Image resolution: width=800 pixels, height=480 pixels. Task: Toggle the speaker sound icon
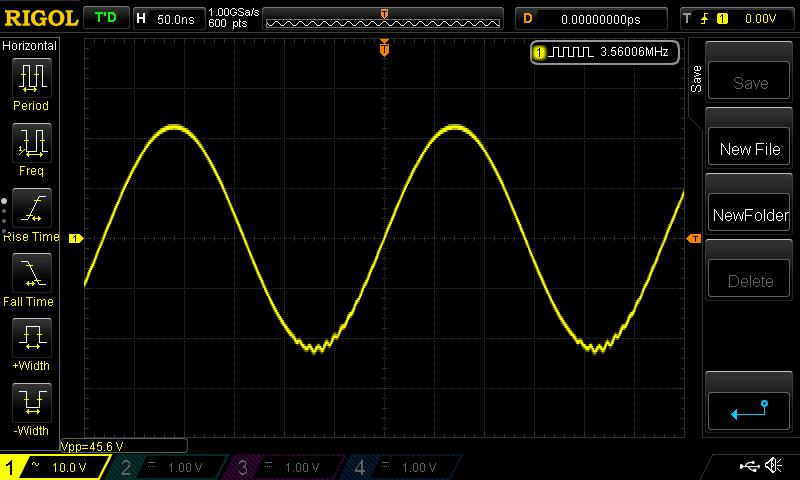pyautogui.click(x=773, y=466)
